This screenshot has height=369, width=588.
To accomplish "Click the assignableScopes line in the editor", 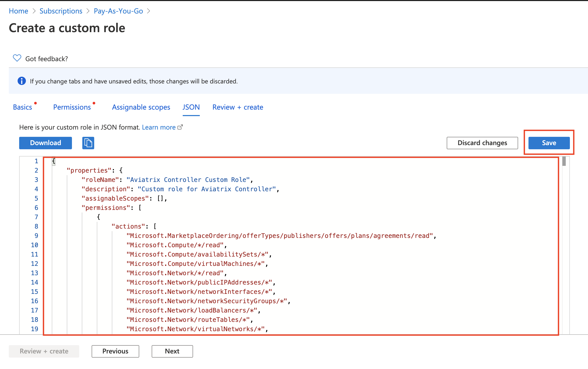I will (124, 198).
